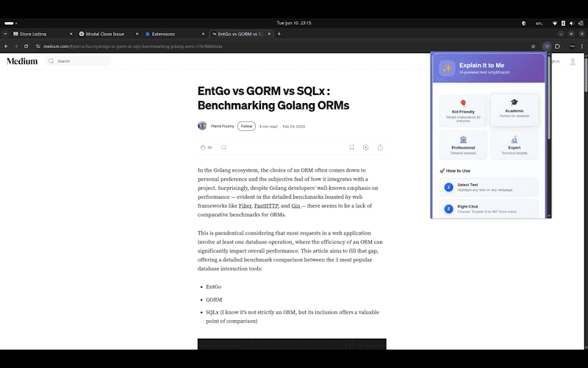Click the balloon icon on the Kid-Friendly card
This screenshot has height=368, width=588.
pos(463,103)
